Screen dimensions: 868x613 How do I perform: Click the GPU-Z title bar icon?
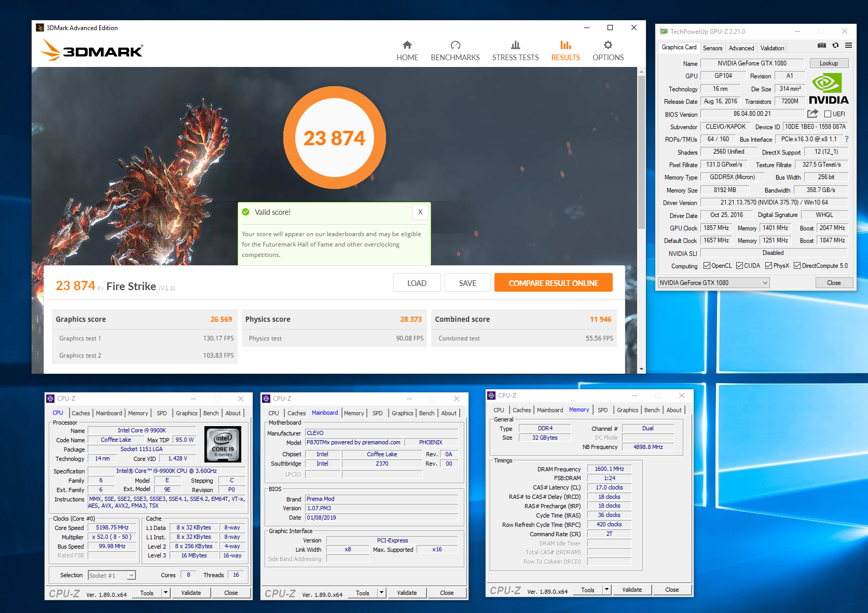tap(664, 32)
